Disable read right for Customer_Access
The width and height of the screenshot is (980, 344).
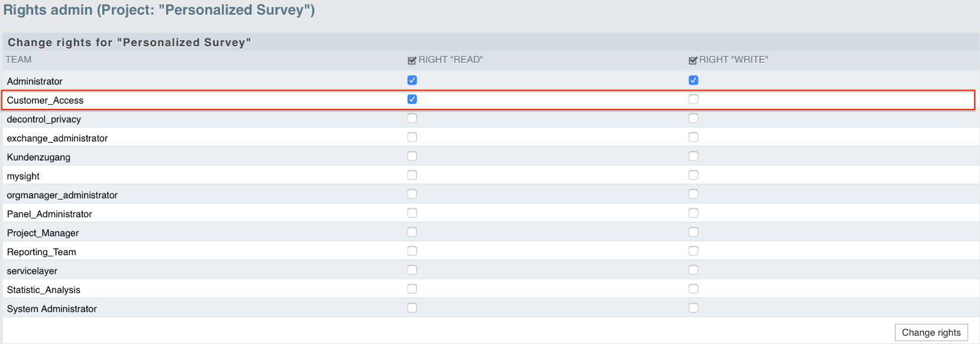(x=412, y=99)
